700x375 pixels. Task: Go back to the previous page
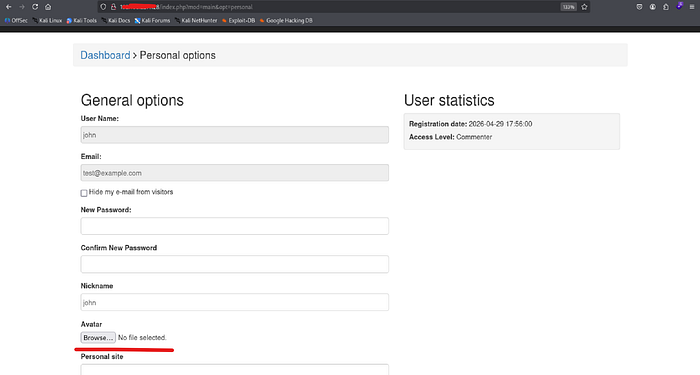[x=8, y=7]
